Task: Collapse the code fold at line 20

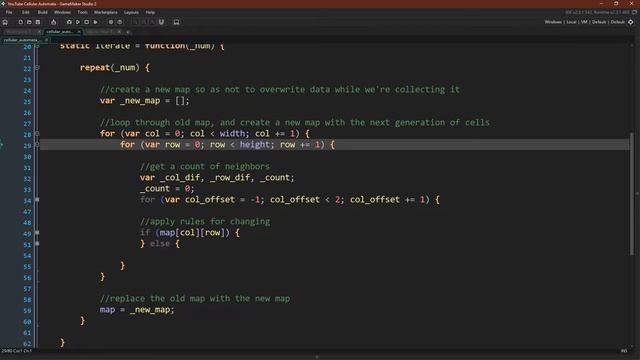Action: 37,47
